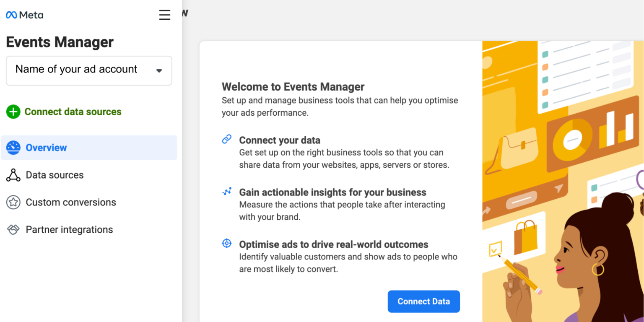Open the ad account selector dropdown
Viewport: 644px width, 322px height.
[89, 70]
